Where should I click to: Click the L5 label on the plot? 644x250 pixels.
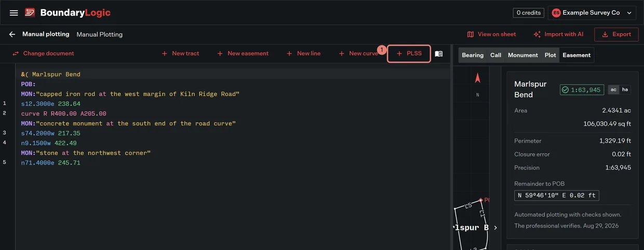click(468, 206)
